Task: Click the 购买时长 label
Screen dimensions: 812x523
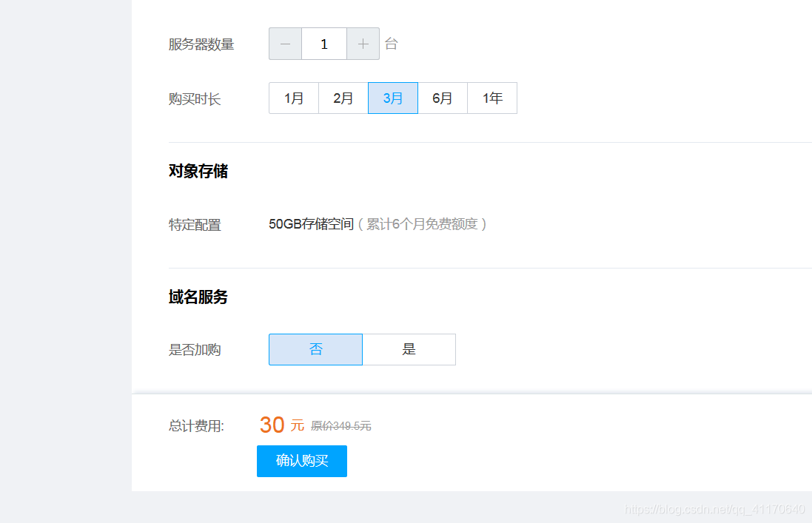Action: tap(195, 99)
